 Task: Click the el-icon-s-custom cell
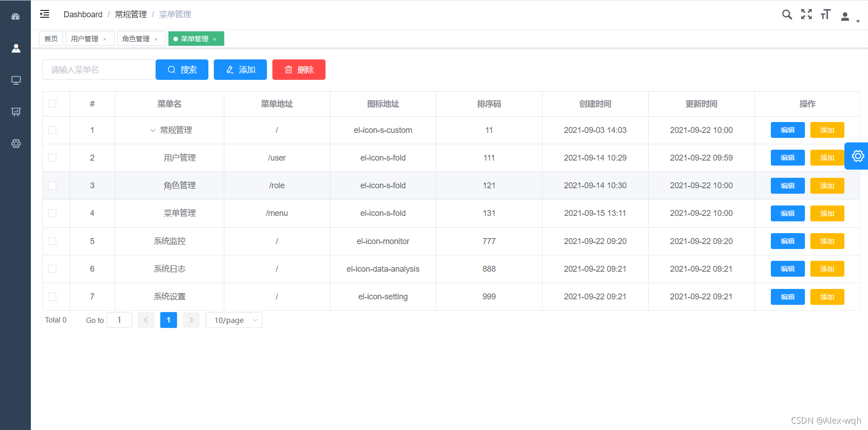(x=383, y=130)
